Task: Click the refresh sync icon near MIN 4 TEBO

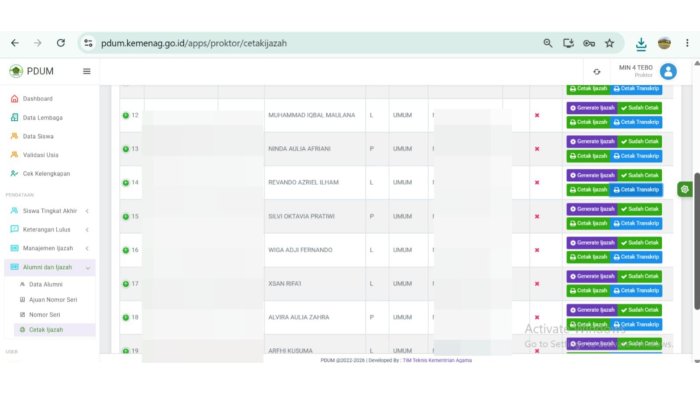Action: (597, 71)
